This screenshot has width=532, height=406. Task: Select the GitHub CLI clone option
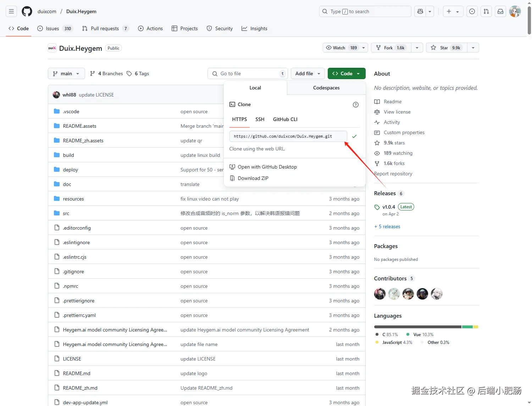point(285,119)
